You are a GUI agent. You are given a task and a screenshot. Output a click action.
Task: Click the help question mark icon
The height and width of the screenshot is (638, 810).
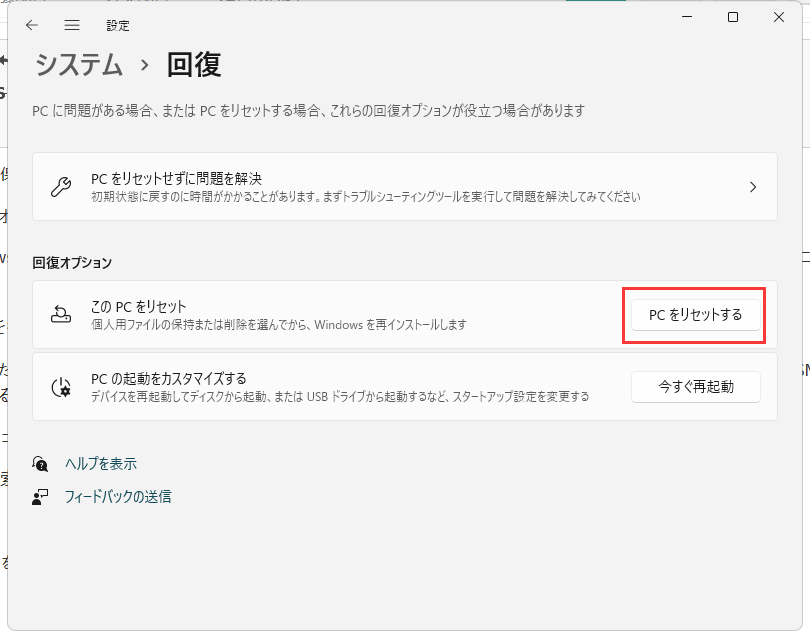[x=40, y=463]
